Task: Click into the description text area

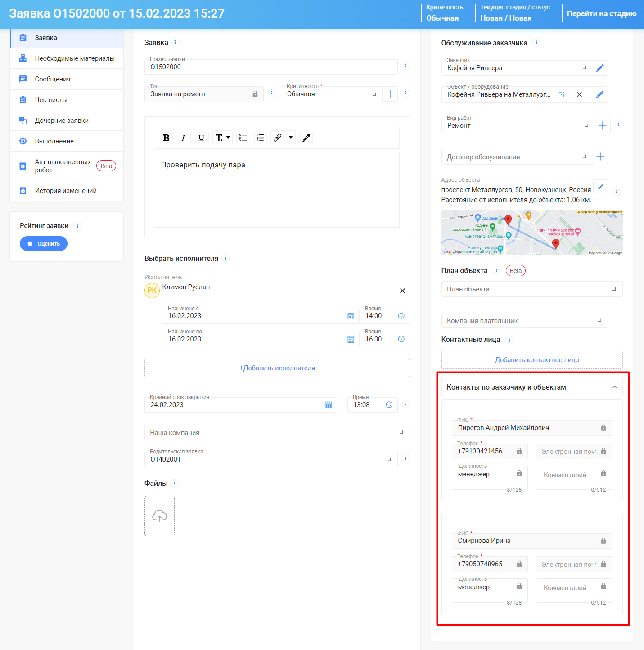Action: tap(277, 190)
